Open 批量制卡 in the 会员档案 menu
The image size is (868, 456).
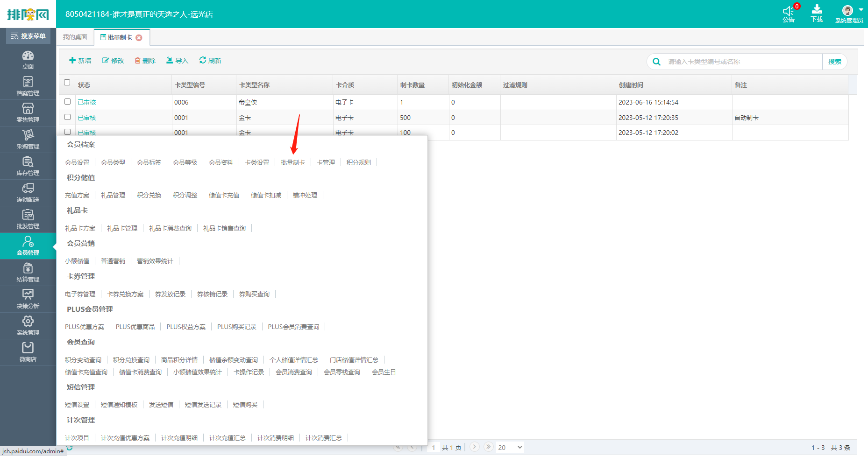coord(293,162)
